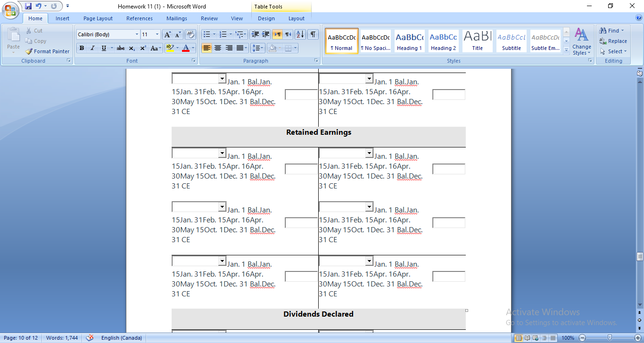The image size is (644, 343).
Task: Switch to Web Layout view
Action: [535, 338]
